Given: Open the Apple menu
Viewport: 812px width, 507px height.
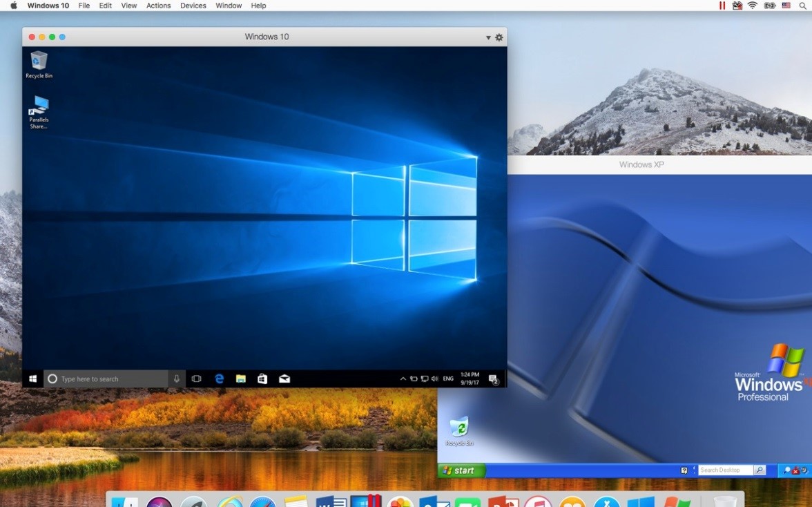Looking at the screenshot, I should (14, 6).
